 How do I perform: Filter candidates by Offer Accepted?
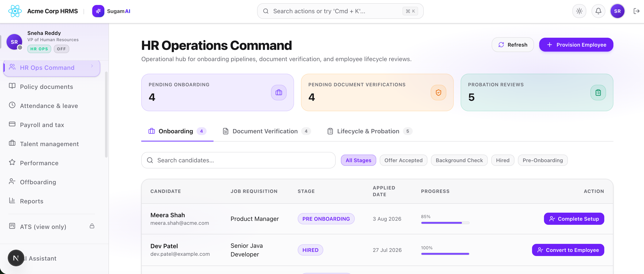coord(403,160)
